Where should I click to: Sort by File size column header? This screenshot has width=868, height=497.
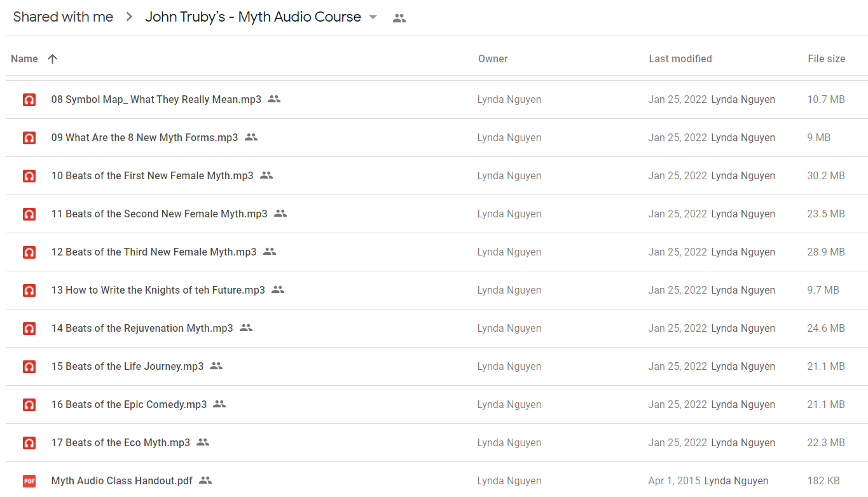click(827, 58)
